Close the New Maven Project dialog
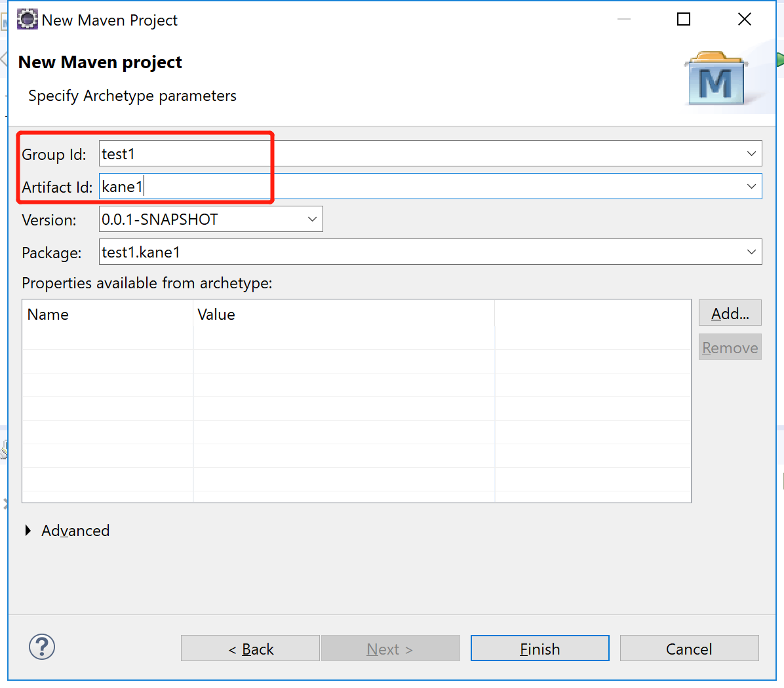 744,20
